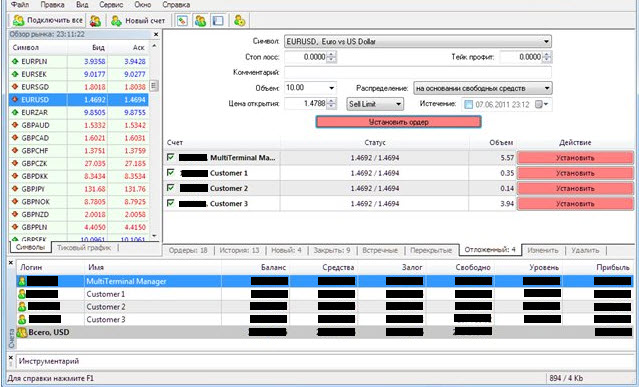This screenshot has height=387, width=639.
Task: Click the green arrow icon beside EURZAR
Action: click(15, 112)
